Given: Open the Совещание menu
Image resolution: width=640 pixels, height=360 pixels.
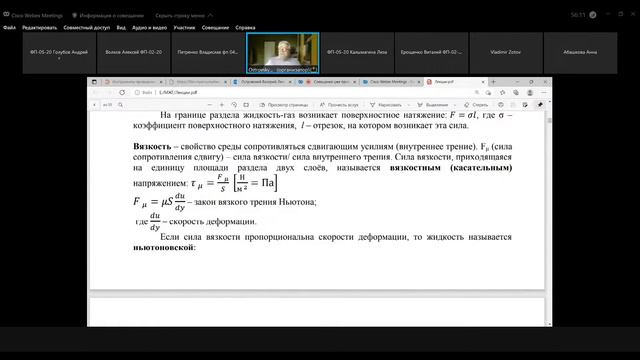Looking at the screenshot, I should point(215,28).
